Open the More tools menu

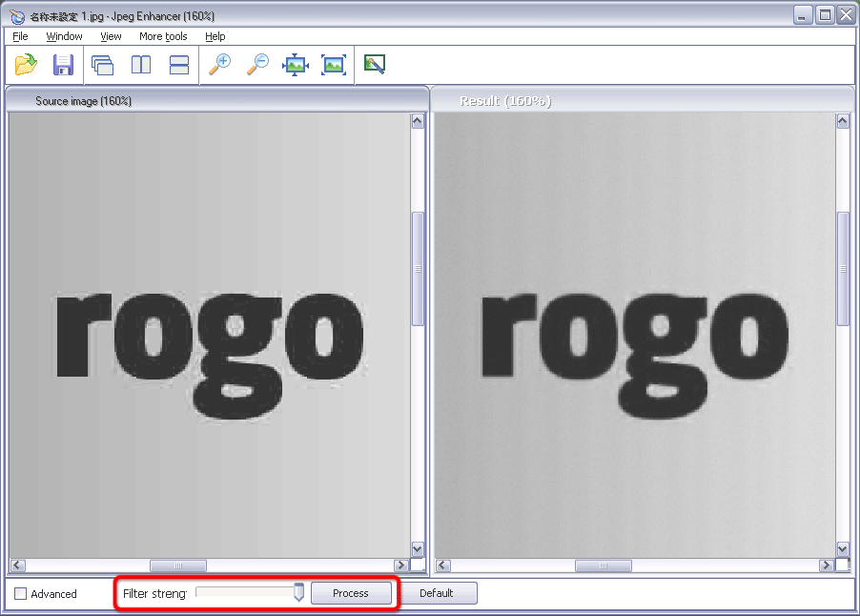(x=163, y=36)
